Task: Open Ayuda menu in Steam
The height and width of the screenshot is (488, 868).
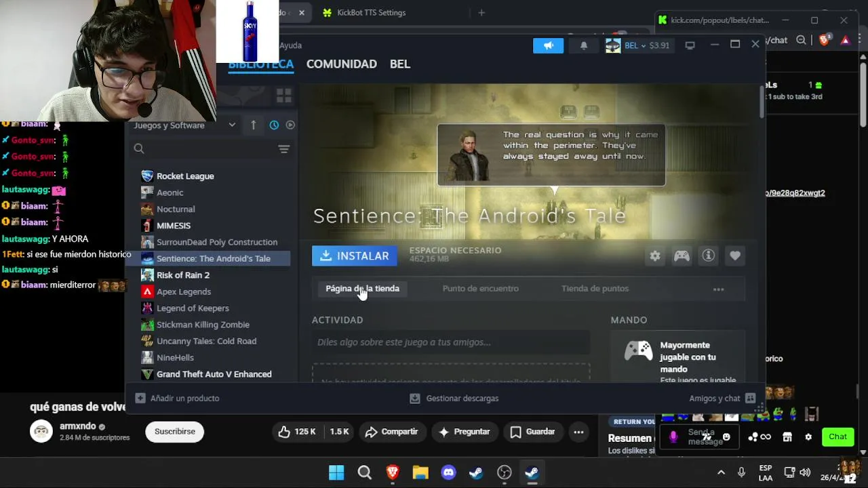Action: click(x=291, y=45)
